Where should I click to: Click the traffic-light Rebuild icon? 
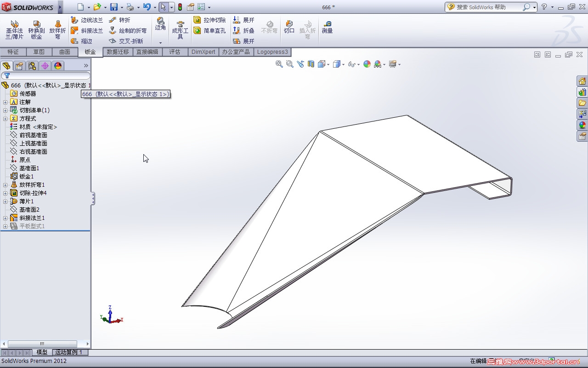(180, 7)
